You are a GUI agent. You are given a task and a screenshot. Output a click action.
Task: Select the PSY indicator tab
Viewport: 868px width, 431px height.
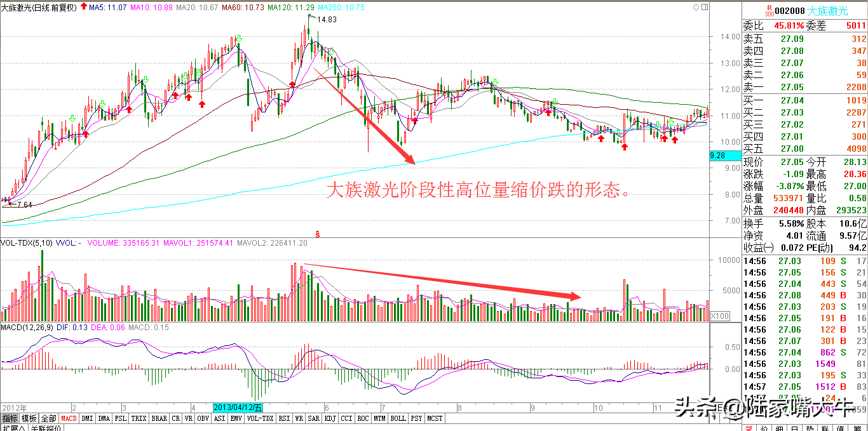pos(416,418)
